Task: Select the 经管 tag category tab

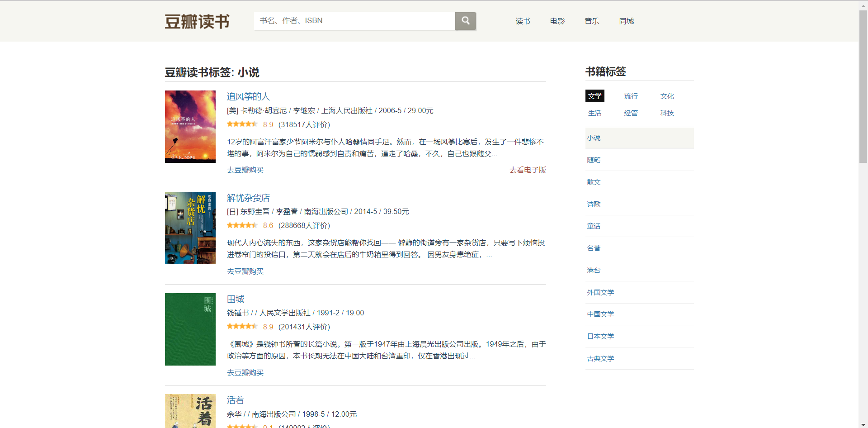Action: tap(631, 113)
